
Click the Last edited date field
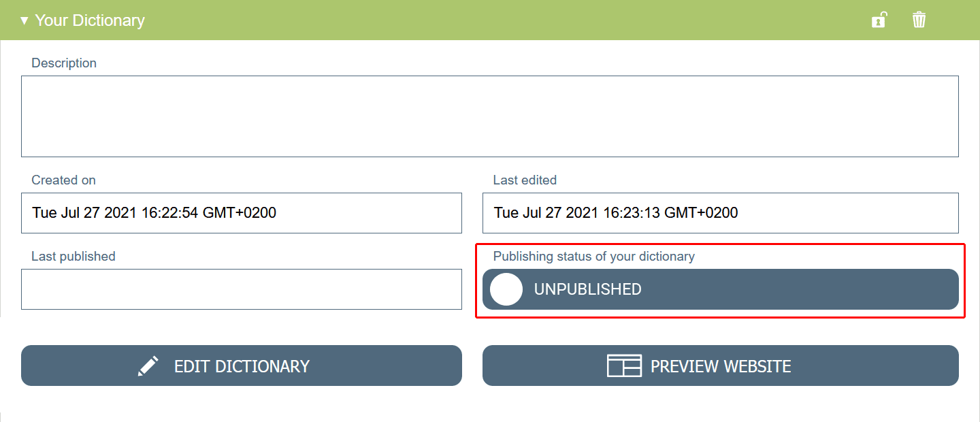pyautogui.click(x=720, y=213)
